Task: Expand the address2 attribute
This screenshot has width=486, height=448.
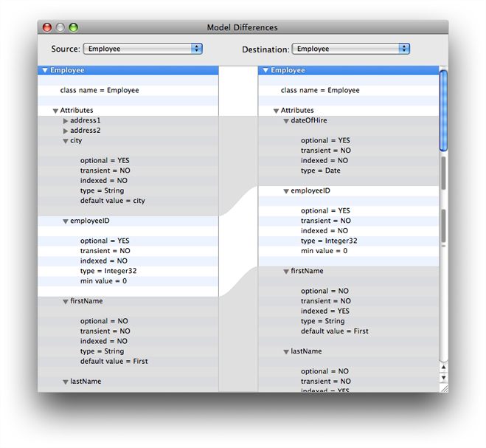Action: point(66,131)
